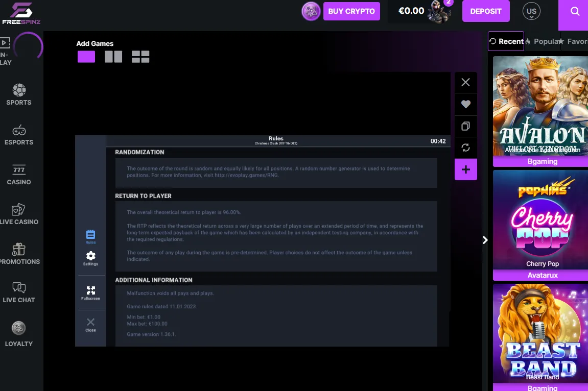Click 'Max bet: €100.00' text

point(147,324)
